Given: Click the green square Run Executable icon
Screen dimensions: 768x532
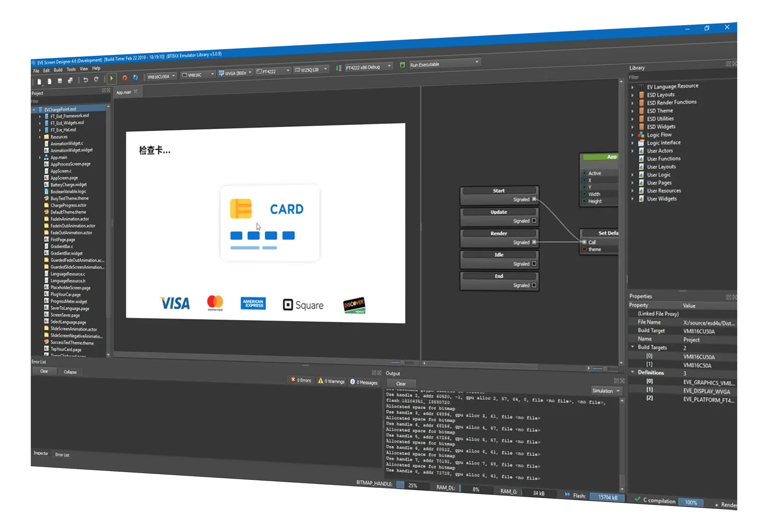Looking at the screenshot, I should [x=402, y=65].
